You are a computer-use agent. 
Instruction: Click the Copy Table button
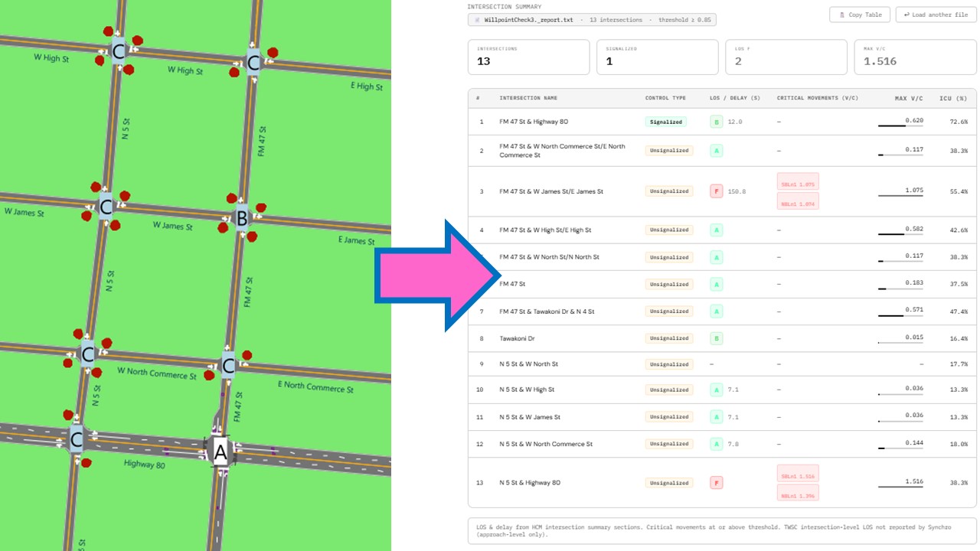859,15
